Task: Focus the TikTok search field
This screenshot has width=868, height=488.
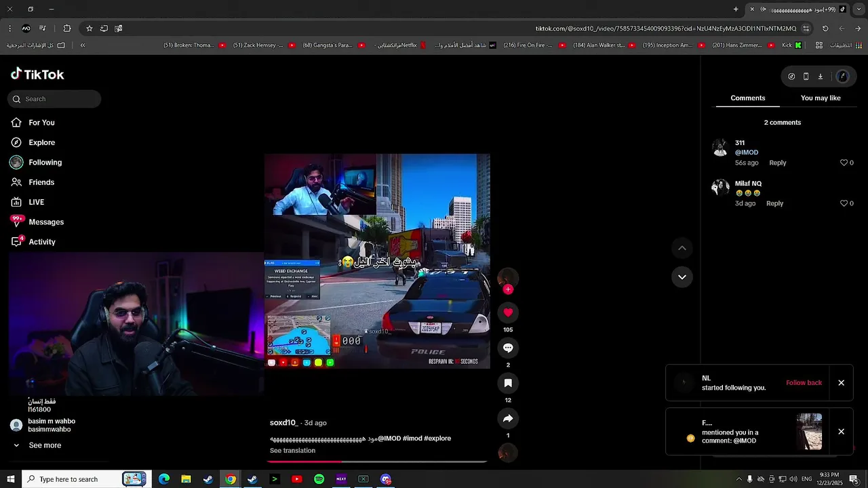Action: 54,99
